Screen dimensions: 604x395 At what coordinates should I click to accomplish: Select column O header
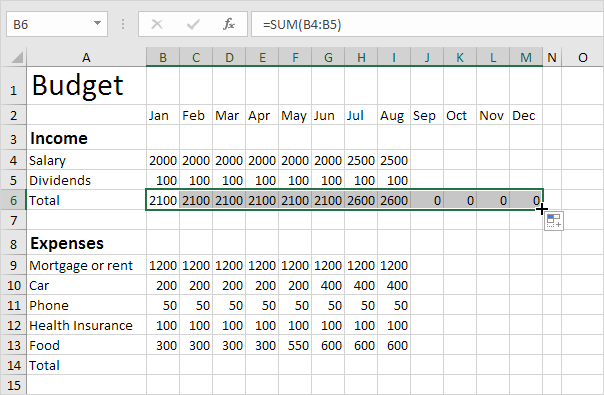click(x=582, y=57)
